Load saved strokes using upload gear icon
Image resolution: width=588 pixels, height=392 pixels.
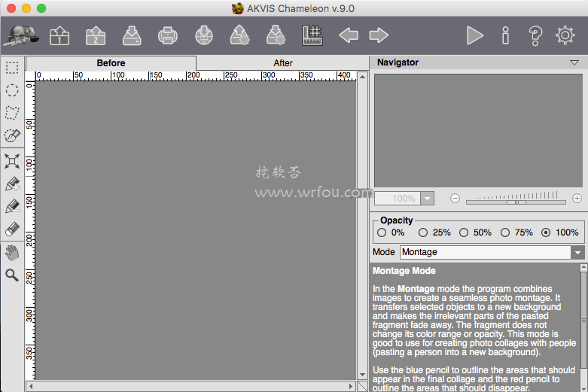coord(240,35)
